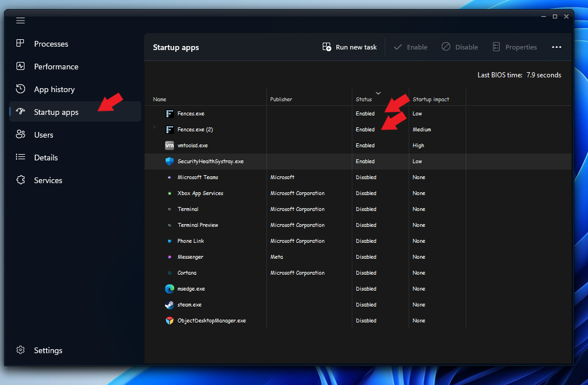
Task: Click the SecurityHealthSystray shield icon
Action: [x=170, y=162]
